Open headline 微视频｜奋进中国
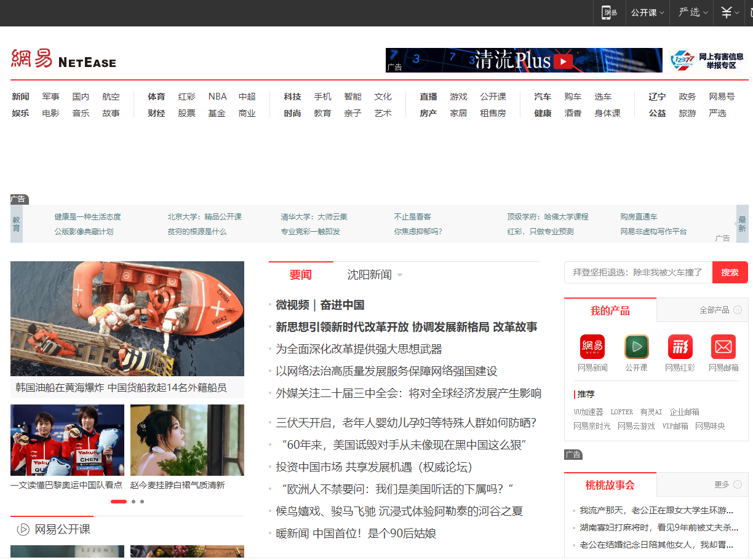Viewport: 753px width, 560px height. pyautogui.click(x=320, y=305)
